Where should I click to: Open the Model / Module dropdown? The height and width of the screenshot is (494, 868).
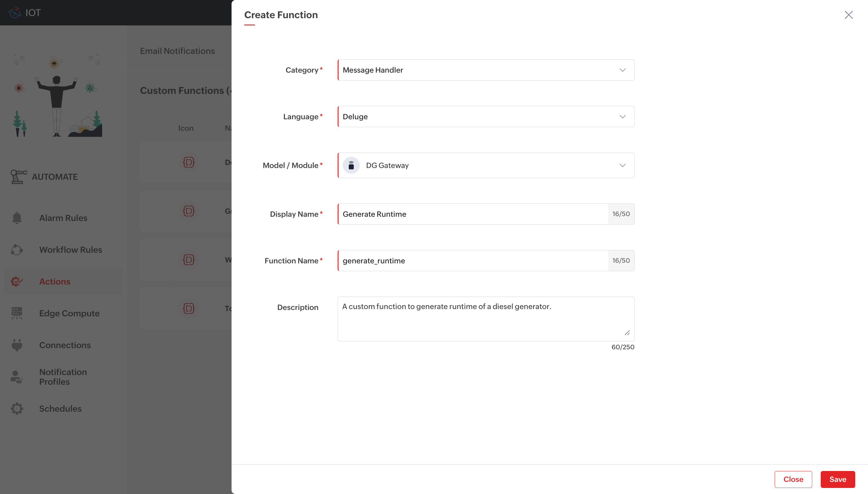(486, 165)
